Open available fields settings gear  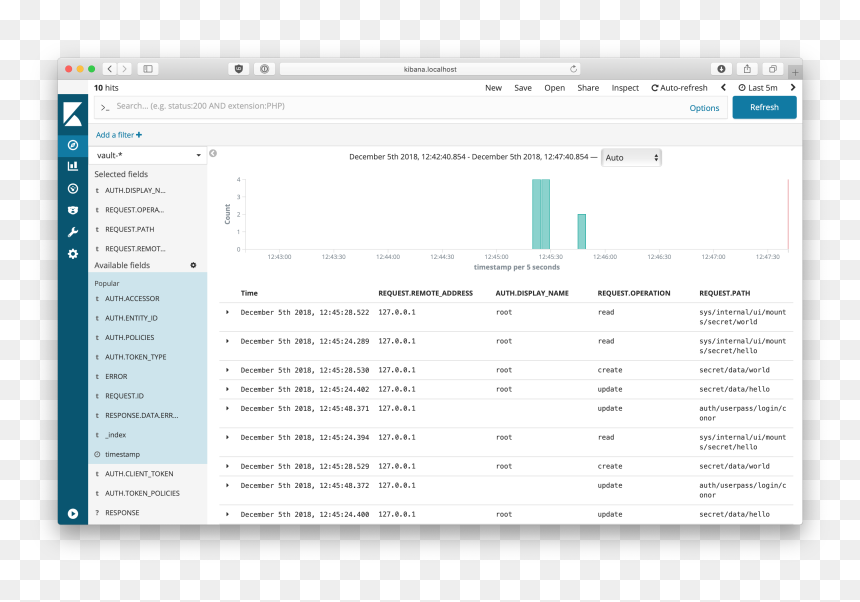click(x=193, y=265)
